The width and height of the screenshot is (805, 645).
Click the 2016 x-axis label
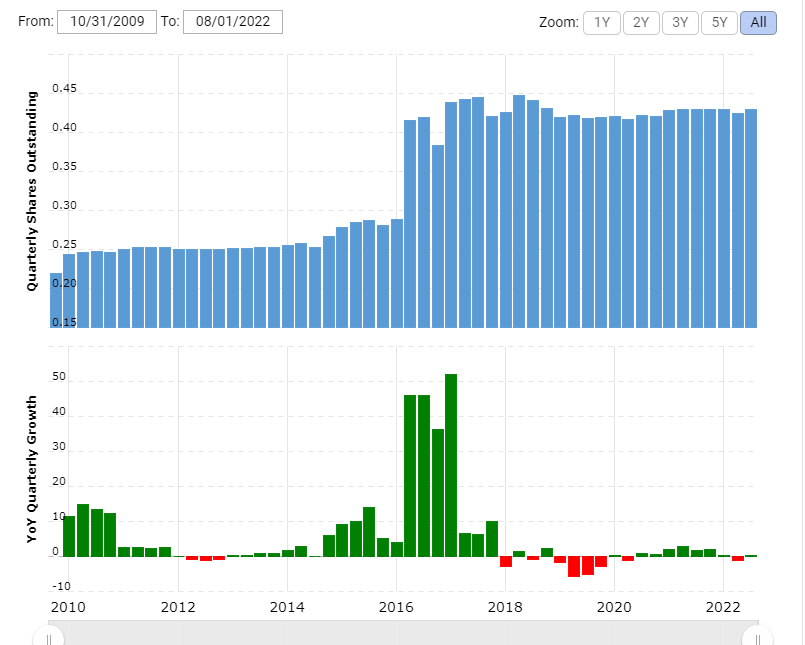[x=396, y=607]
